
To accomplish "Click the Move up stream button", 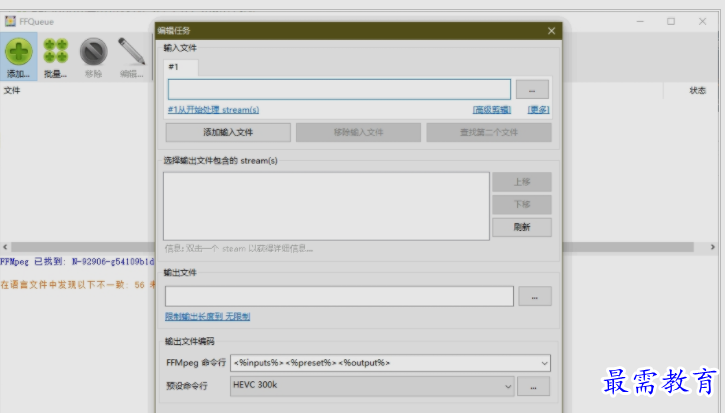I will pos(522,182).
